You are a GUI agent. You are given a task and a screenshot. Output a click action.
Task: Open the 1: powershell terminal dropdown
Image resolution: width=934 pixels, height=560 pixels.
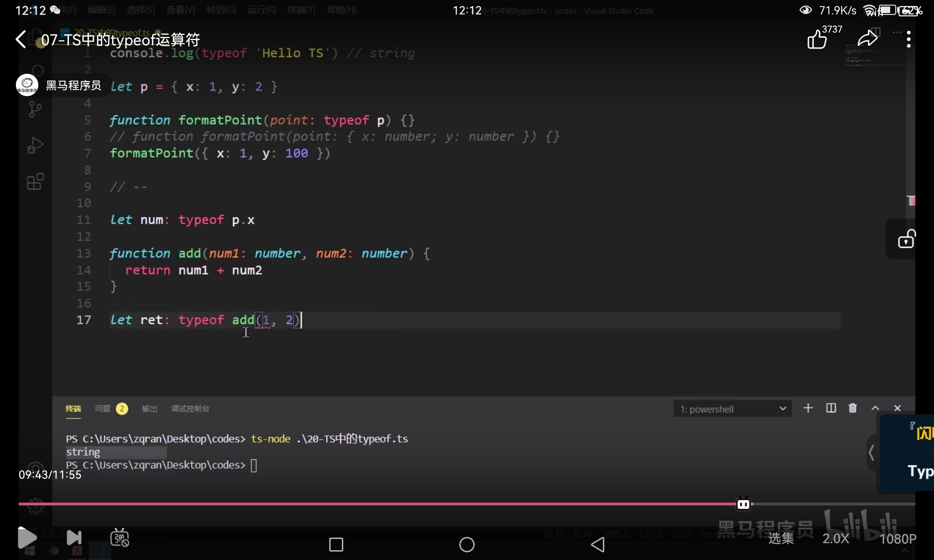732,409
